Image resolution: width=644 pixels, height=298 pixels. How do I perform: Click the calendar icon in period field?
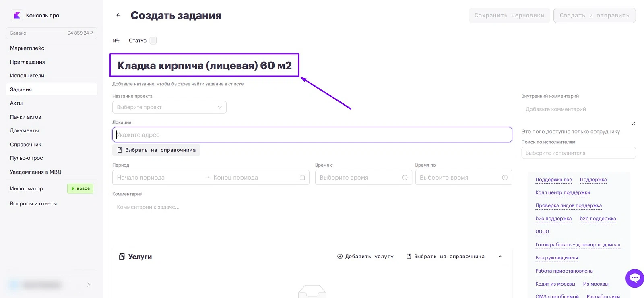click(x=302, y=178)
